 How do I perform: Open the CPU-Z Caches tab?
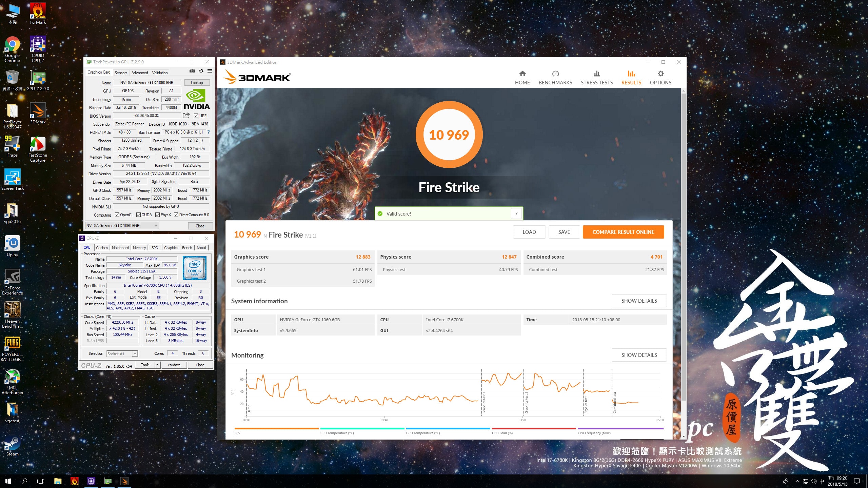[x=102, y=248]
